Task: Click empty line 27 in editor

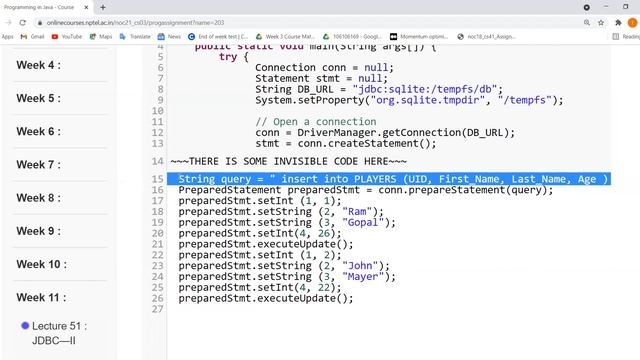Action: (x=389, y=309)
